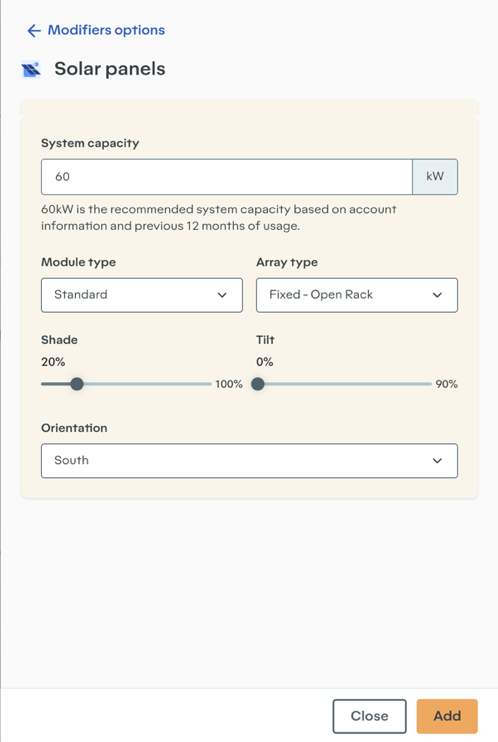Click the Add button
Image resolution: width=498 pixels, height=742 pixels.
447,716
